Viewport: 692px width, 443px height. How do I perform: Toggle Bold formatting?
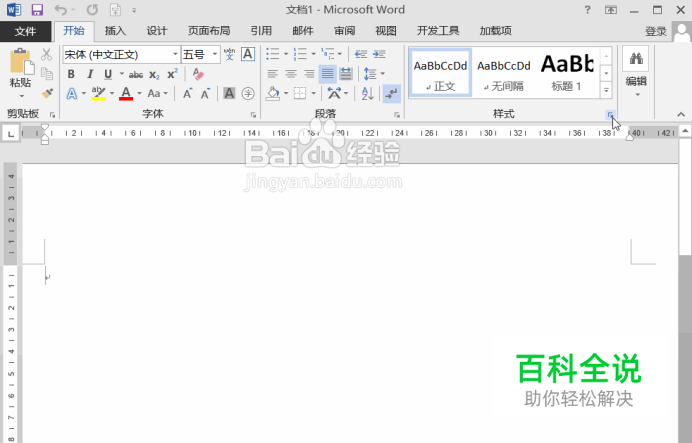click(71, 74)
